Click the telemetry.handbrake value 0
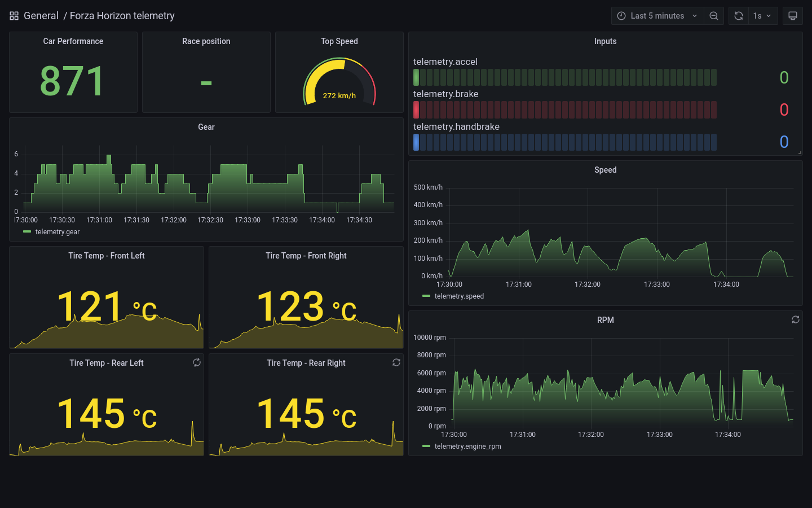Screen dimensions: 812x508 click(784, 142)
